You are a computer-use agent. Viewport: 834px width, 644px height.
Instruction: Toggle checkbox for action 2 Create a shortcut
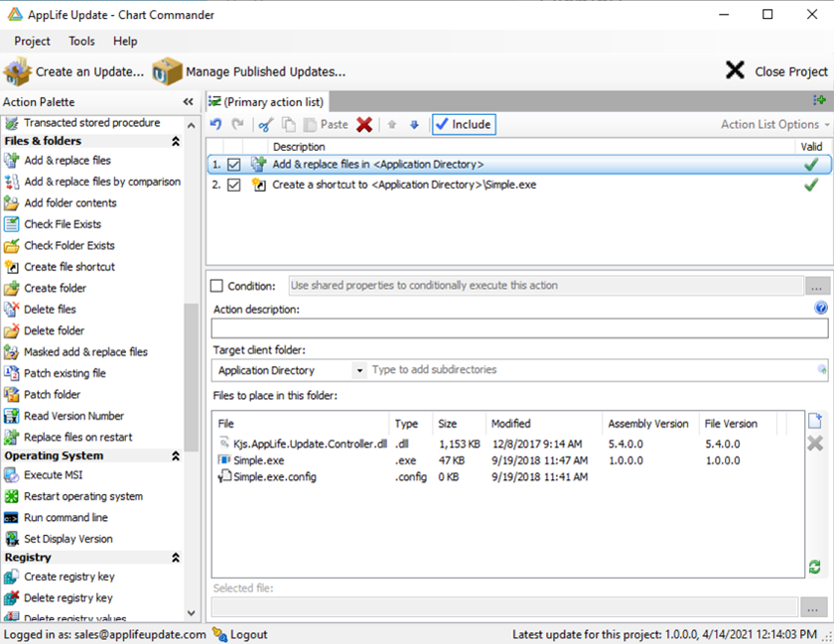(233, 185)
